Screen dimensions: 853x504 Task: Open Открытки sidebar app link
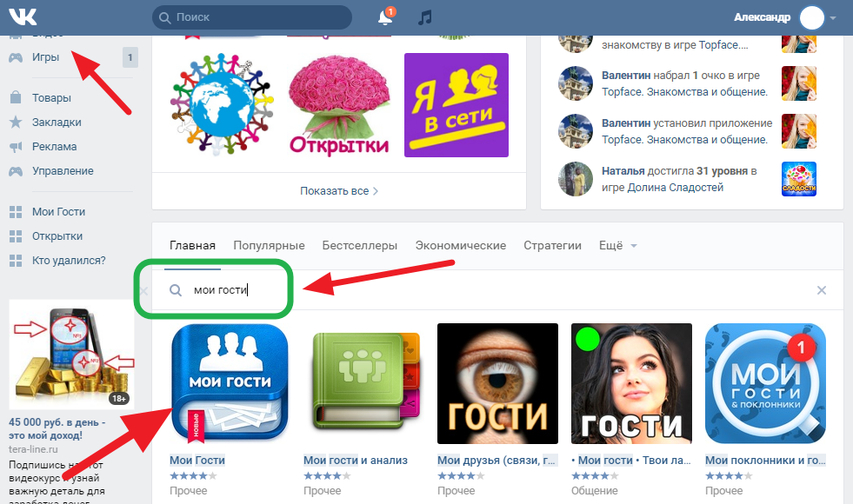pos(57,236)
